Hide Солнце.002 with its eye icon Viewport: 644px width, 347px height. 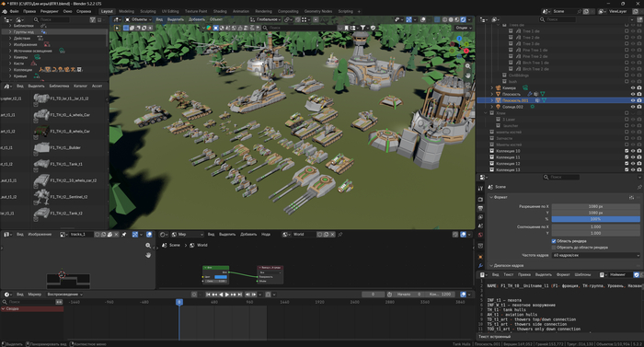click(633, 107)
